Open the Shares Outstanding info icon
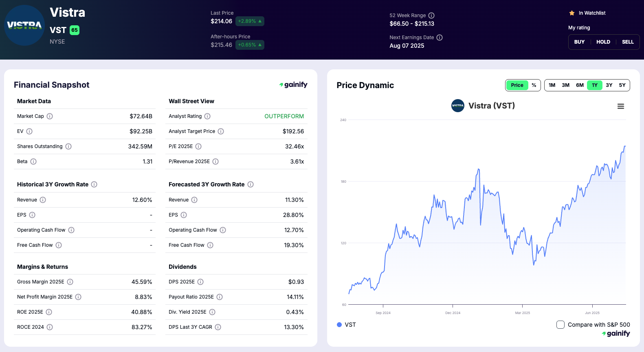Screen dimensions: 644x352 (x=68, y=146)
